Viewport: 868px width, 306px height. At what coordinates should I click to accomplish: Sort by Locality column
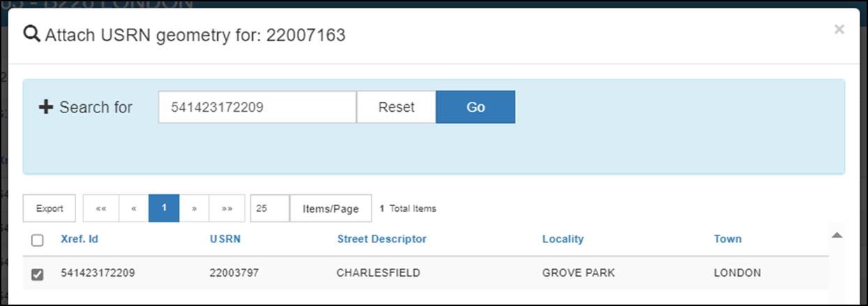[563, 239]
